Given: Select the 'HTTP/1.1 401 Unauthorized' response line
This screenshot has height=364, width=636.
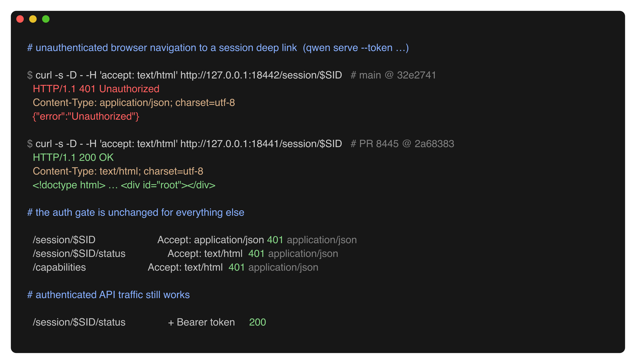Looking at the screenshot, I should click(96, 89).
